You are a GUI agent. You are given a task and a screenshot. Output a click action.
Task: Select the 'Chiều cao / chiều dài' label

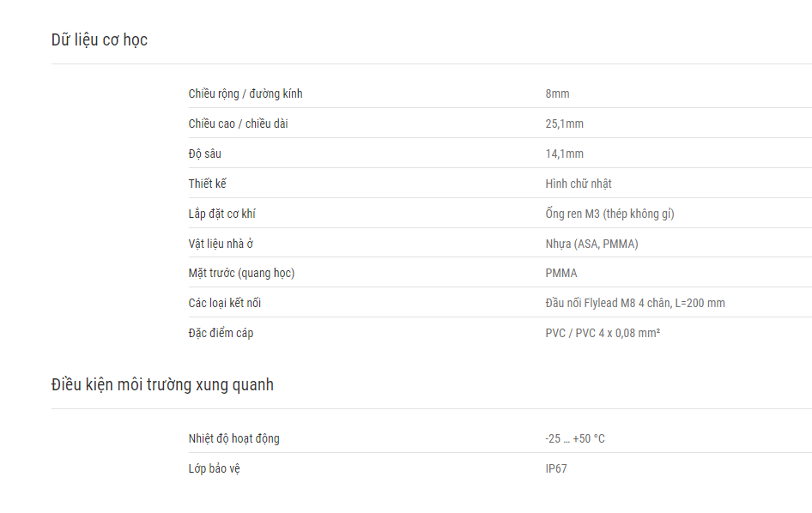pos(239,124)
